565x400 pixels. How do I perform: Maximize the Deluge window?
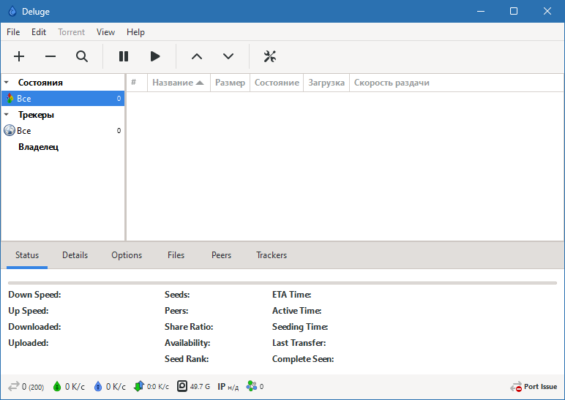pyautogui.click(x=514, y=12)
